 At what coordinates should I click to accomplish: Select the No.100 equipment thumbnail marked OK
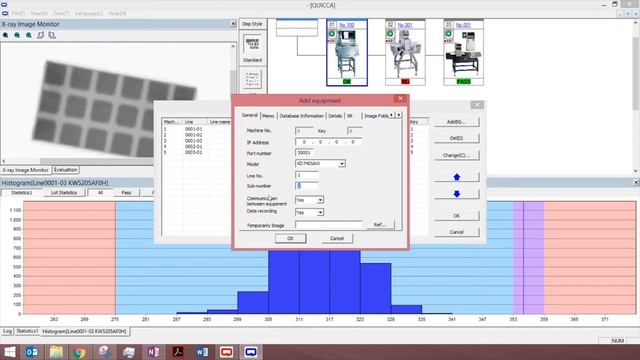347,53
